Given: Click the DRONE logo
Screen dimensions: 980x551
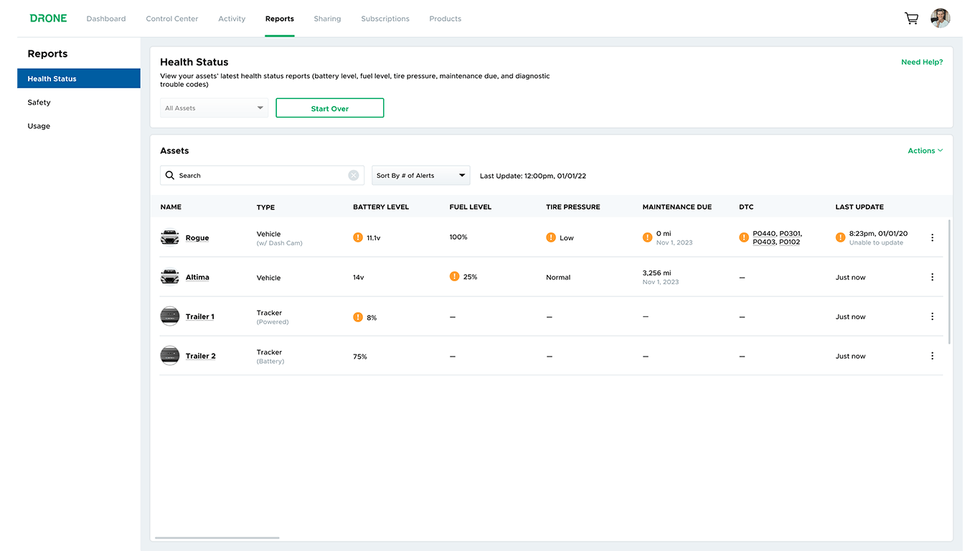Looking at the screenshot, I should click(47, 18).
